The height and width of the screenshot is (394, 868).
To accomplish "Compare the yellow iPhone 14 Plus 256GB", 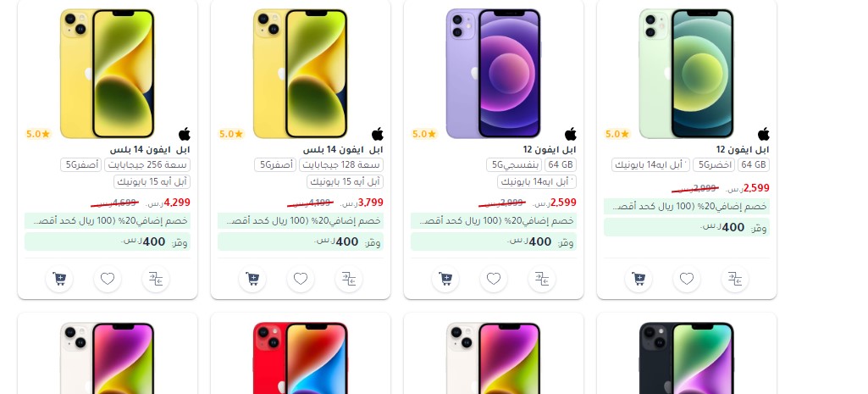I will [156, 279].
